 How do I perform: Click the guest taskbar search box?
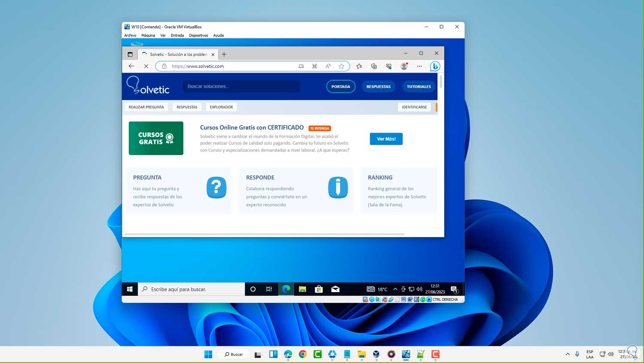click(191, 289)
